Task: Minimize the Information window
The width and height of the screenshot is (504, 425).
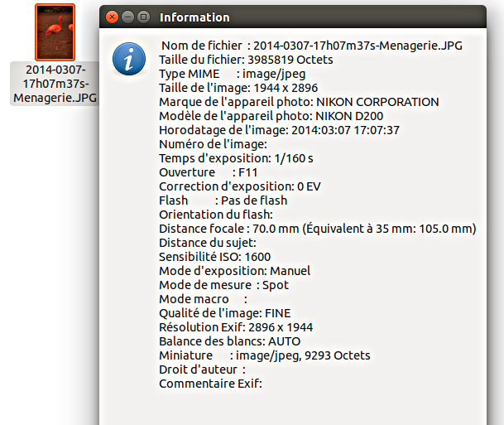Action: point(127,17)
